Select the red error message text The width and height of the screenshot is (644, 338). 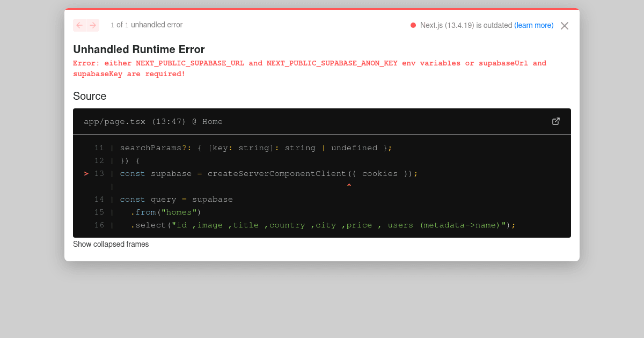310,68
